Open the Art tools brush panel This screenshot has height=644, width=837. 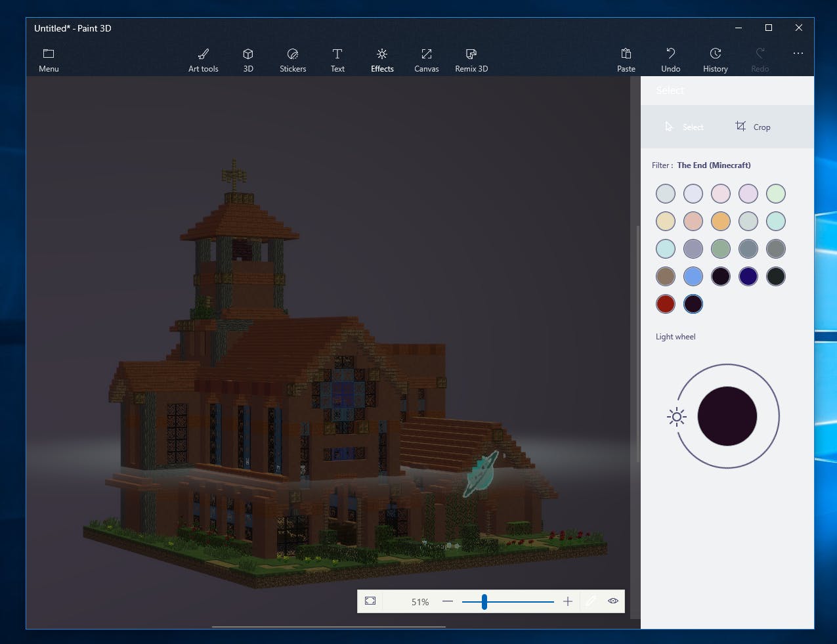tap(203, 60)
